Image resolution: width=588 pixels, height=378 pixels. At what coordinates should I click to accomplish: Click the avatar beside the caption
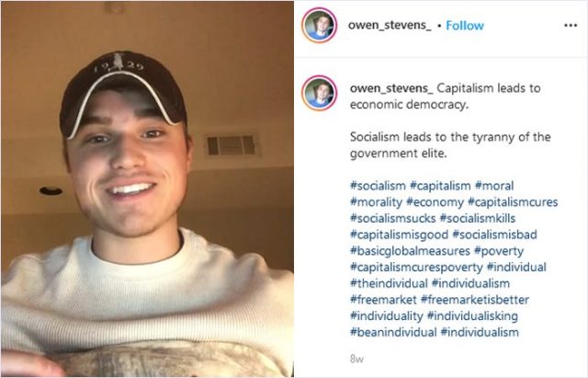320,93
